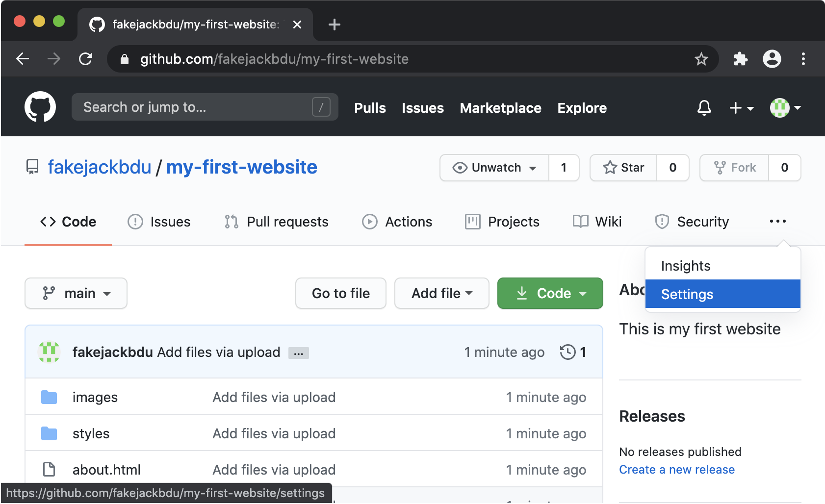Click the browser forward arrow
Screen dimensions: 825x504
tap(54, 59)
